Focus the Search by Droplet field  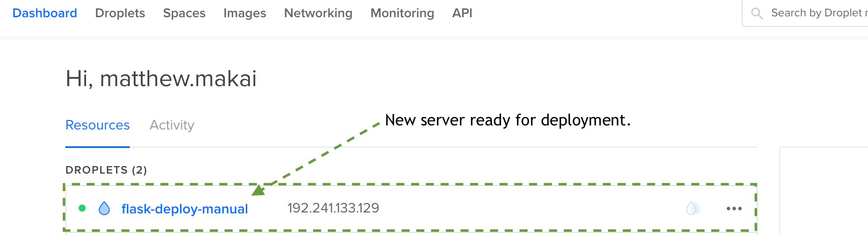click(805, 13)
